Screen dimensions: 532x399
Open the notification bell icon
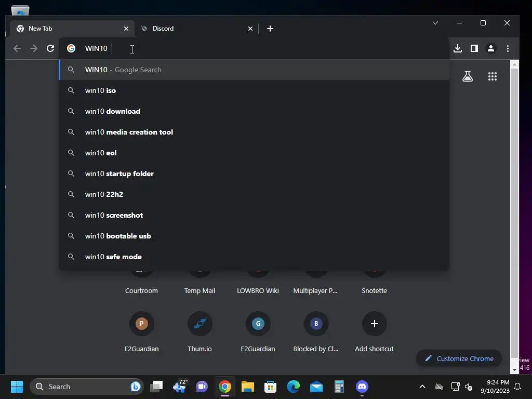pyautogui.click(x=518, y=387)
